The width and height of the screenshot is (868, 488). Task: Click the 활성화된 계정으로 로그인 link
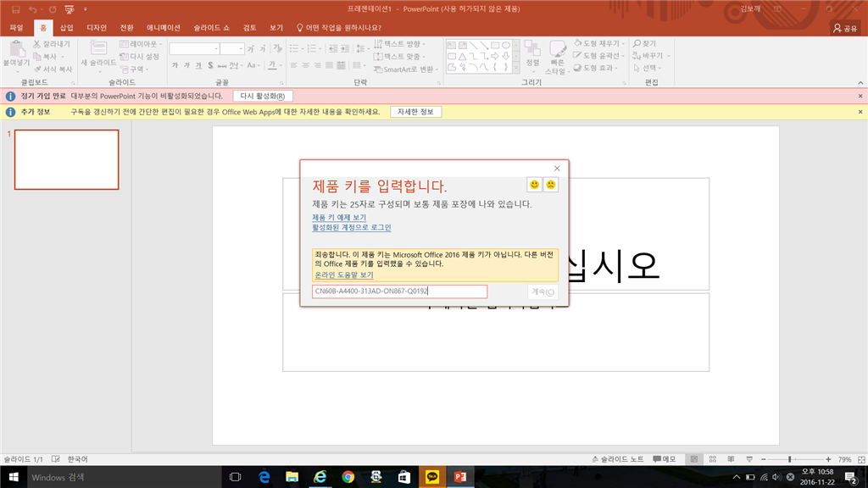(352, 227)
